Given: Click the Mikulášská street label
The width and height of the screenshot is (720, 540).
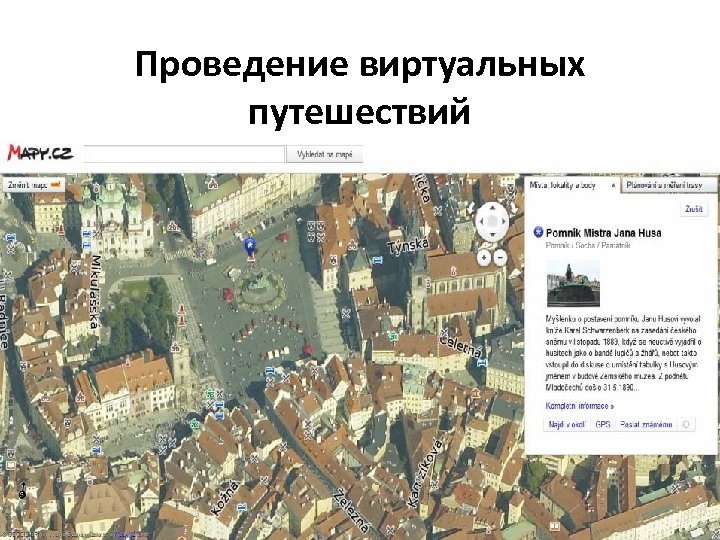Looking at the screenshot, I should [96, 292].
